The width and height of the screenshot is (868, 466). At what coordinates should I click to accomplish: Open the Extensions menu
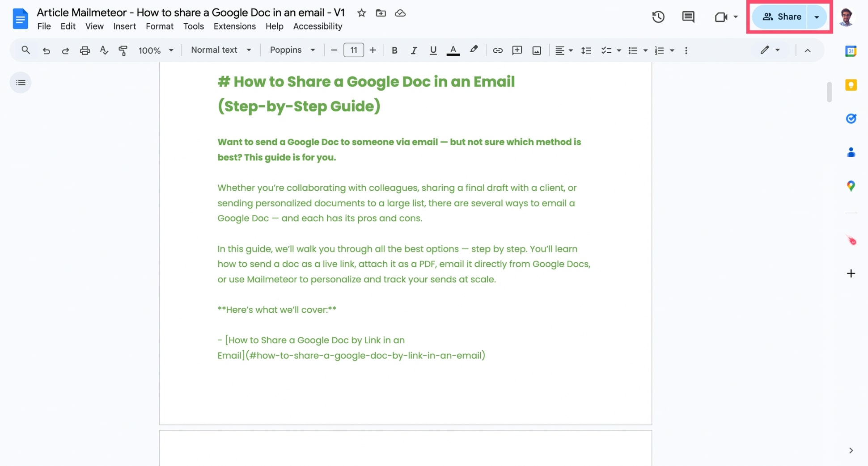234,26
